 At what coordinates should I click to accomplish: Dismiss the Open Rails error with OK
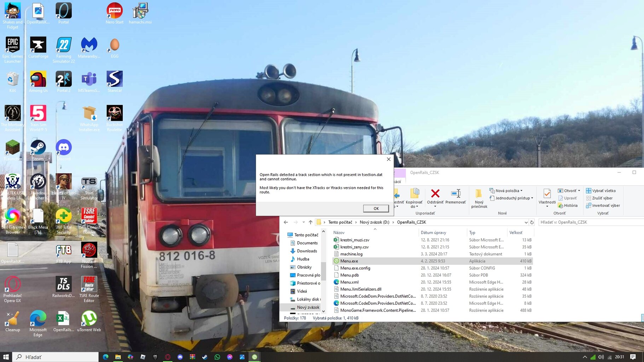(x=376, y=208)
